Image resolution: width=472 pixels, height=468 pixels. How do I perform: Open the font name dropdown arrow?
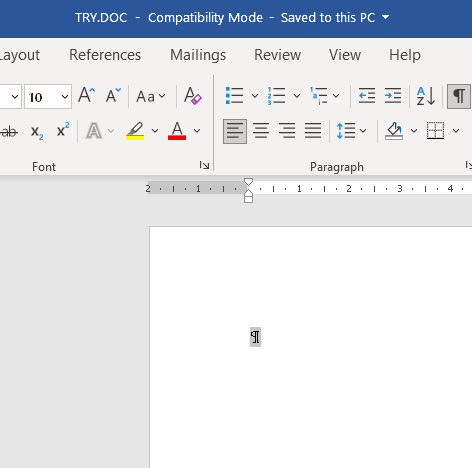14,97
